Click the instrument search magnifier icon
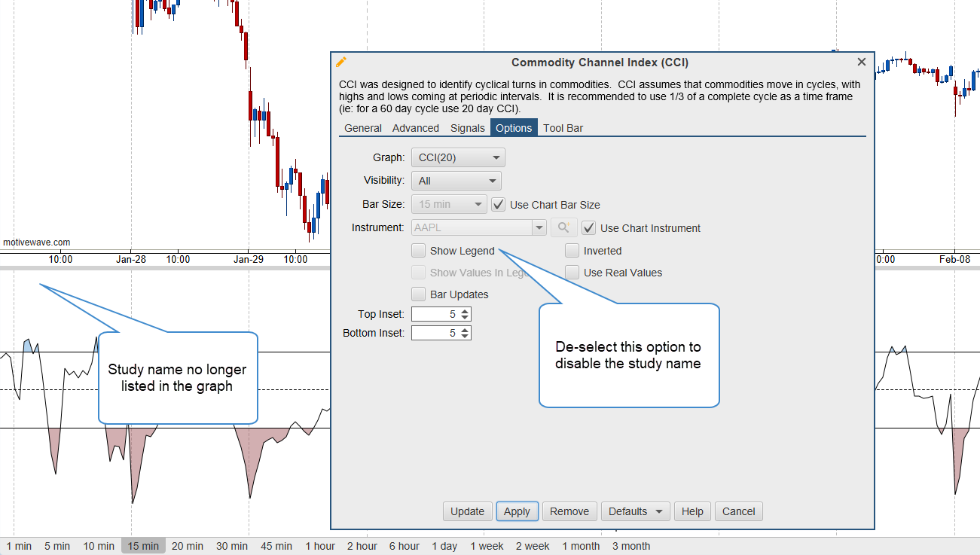The image size is (980, 555). pyautogui.click(x=563, y=228)
